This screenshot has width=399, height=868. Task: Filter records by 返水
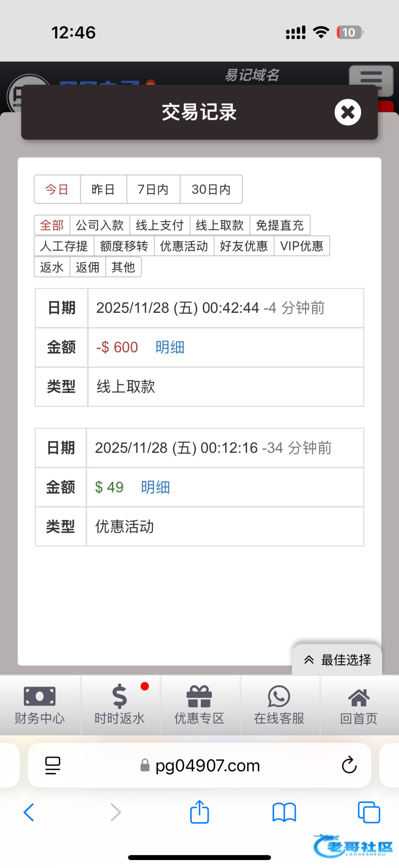(52, 267)
